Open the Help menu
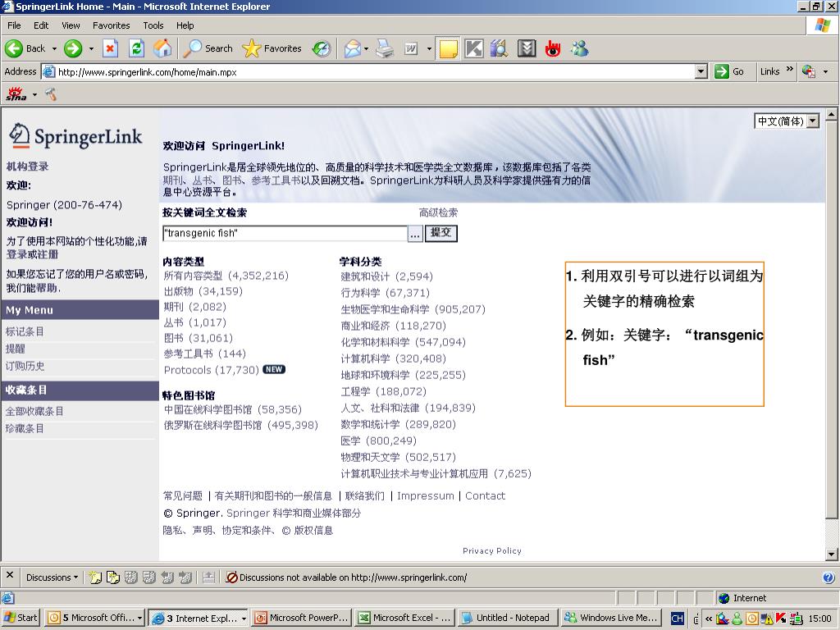840x630 pixels. [185, 25]
